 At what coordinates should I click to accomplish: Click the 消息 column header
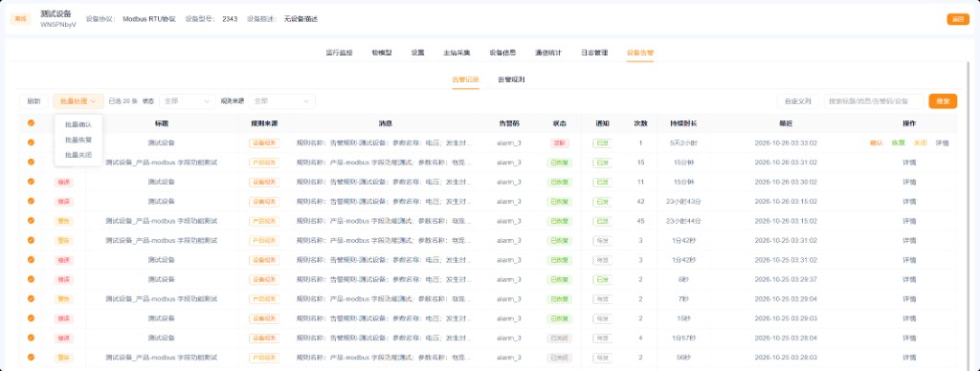pyautogui.click(x=385, y=123)
